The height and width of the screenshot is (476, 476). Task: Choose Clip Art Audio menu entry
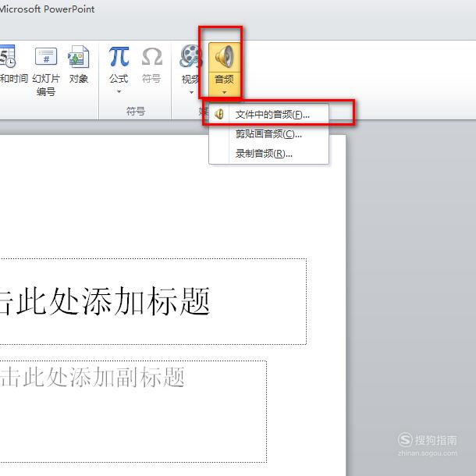pyautogui.click(x=269, y=134)
